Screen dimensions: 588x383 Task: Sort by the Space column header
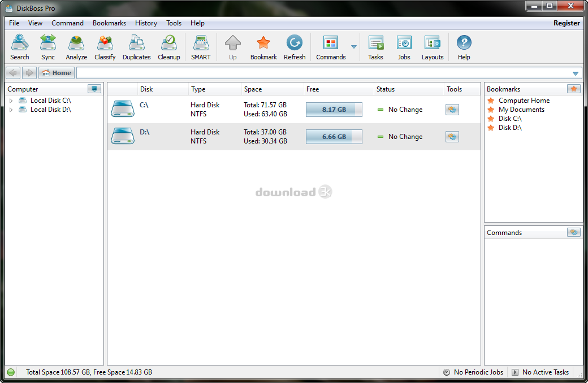click(273, 89)
